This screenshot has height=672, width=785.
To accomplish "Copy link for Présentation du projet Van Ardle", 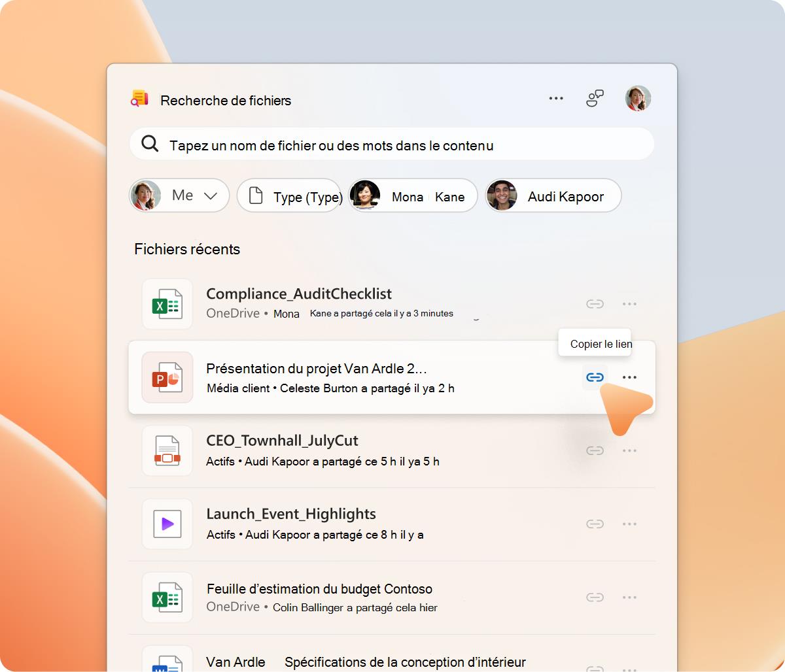I will click(x=595, y=377).
